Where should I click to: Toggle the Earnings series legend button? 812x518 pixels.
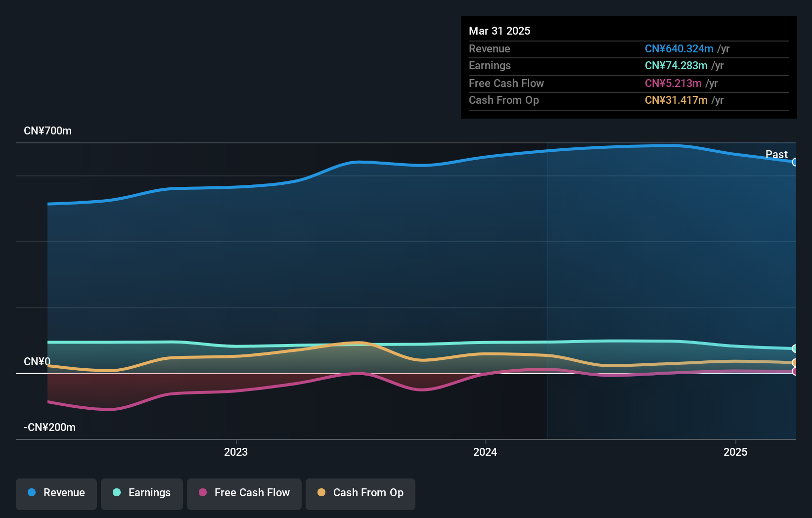pyautogui.click(x=142, y=494)
